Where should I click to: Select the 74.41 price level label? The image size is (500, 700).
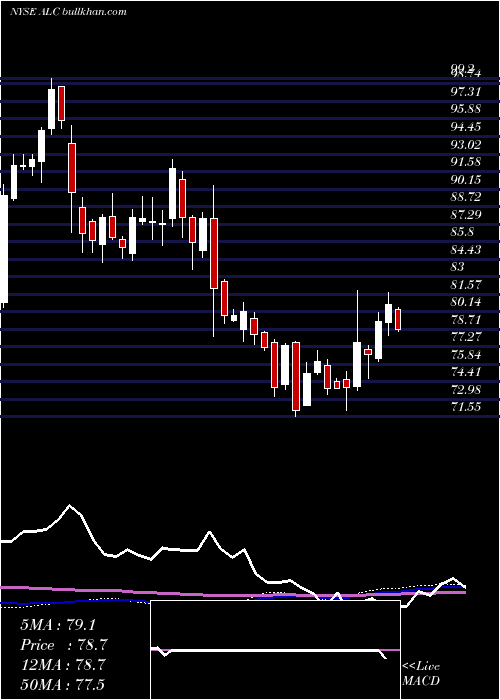click(466, 372)
